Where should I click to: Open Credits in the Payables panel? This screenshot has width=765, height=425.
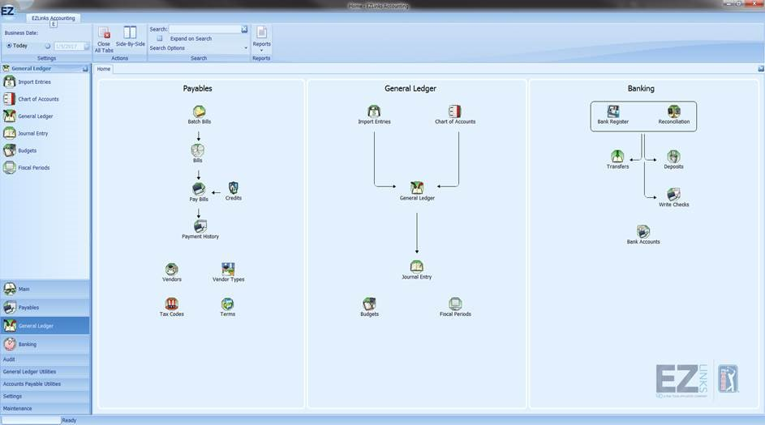(233, 191)
